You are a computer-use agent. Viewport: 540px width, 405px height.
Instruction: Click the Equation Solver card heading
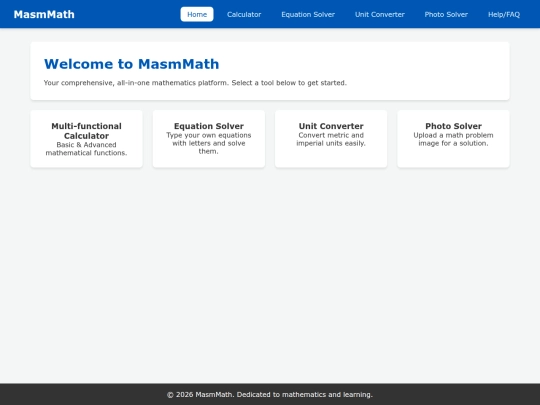click(209, 126)
